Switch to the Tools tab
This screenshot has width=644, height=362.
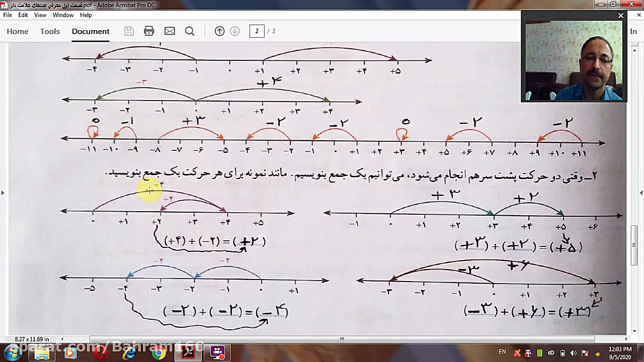(50, 31)
